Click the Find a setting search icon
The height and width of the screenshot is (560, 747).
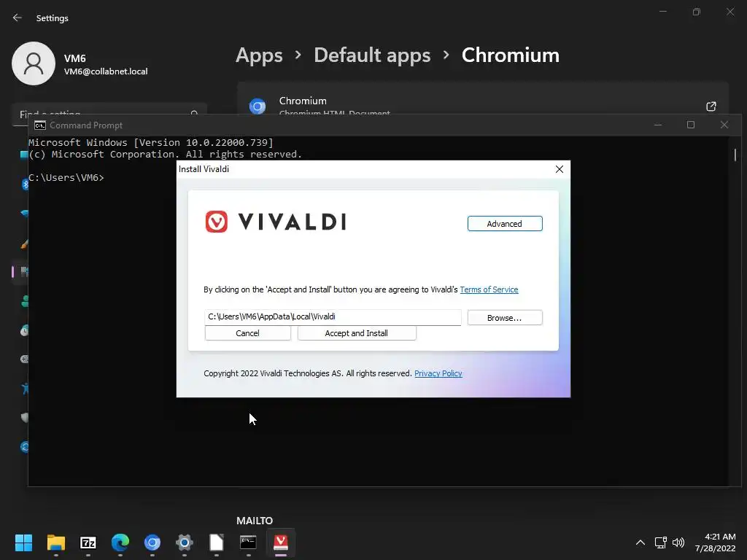point(194,113)
